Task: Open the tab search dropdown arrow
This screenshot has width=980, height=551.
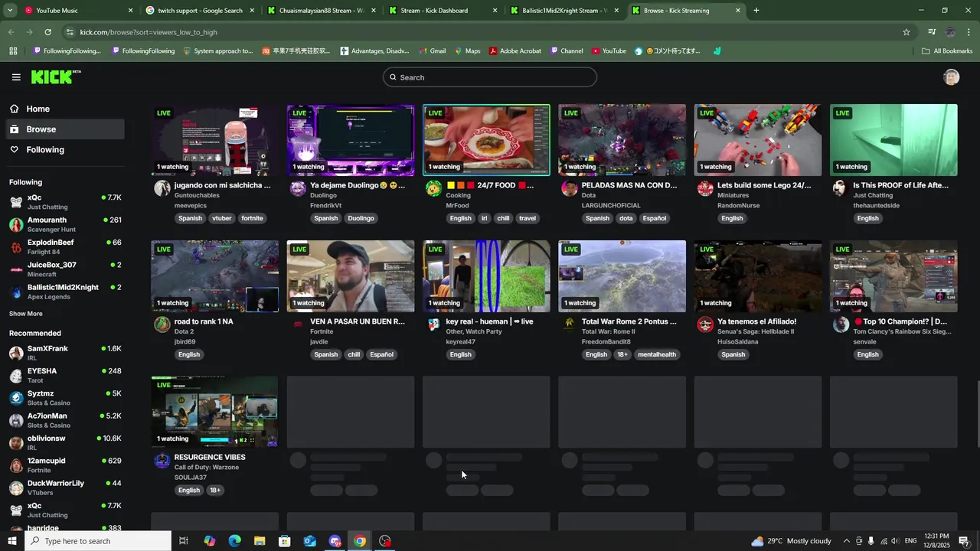Action: 10,11
